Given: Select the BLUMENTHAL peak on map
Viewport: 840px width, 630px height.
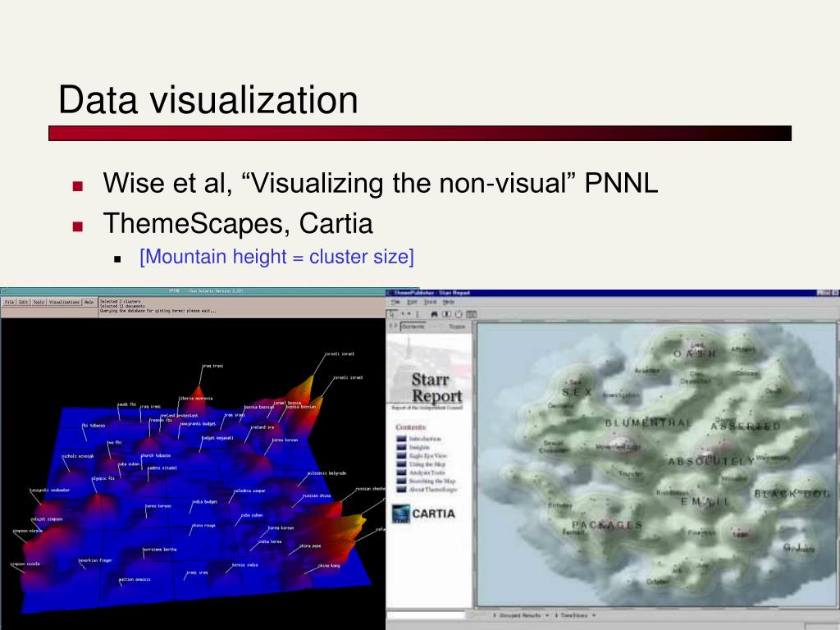Looking at the screenshot, I should (x=648, y=423).
